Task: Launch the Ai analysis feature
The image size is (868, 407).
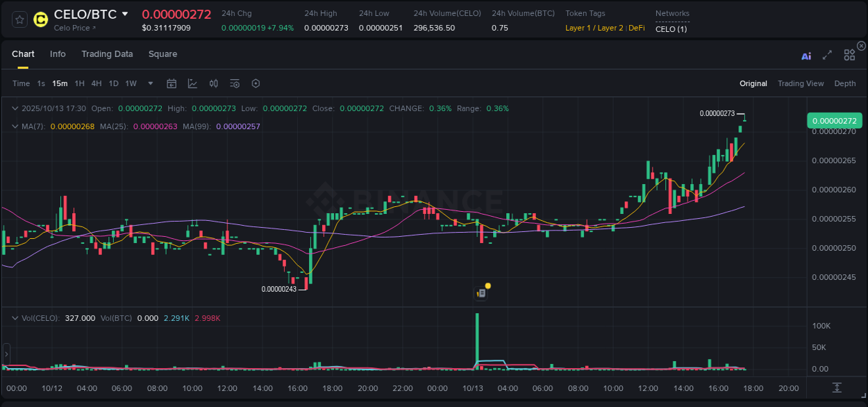Action: 806,54
